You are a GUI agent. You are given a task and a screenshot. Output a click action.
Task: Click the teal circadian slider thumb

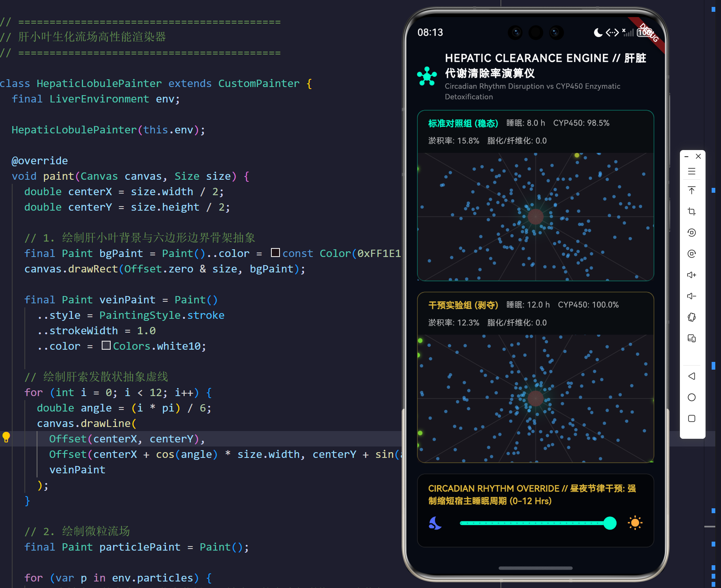610,523
